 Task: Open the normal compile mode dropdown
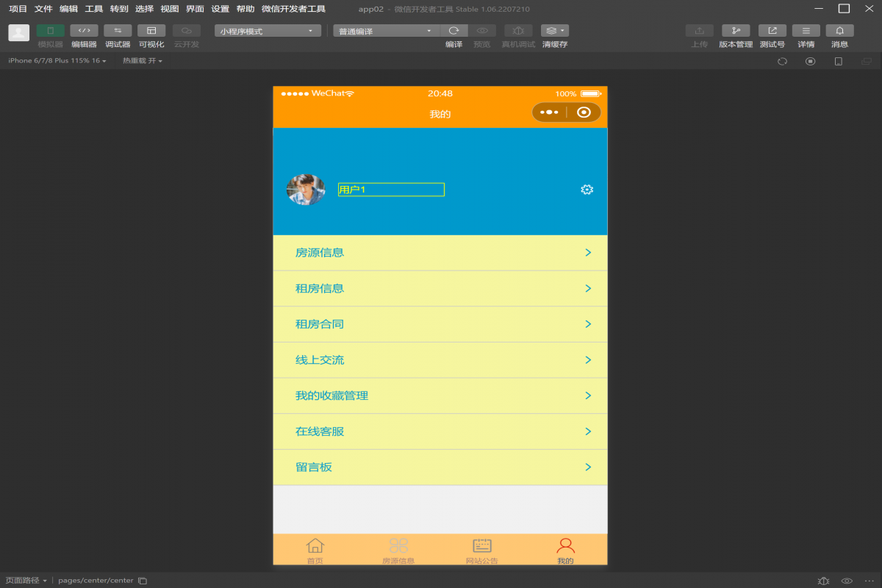[x=386, y=31]
